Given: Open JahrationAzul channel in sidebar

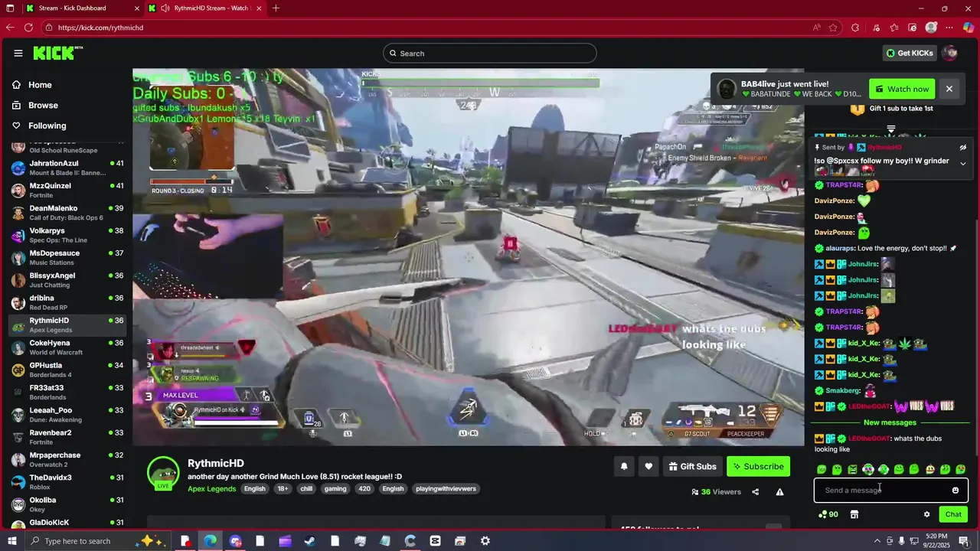Looking at the screenshot, I should pos(67,168).
